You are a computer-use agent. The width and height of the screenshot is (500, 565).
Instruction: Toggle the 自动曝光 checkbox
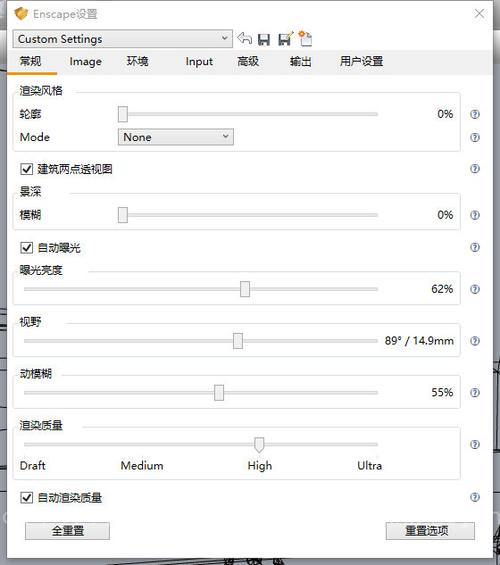point(27,248)
